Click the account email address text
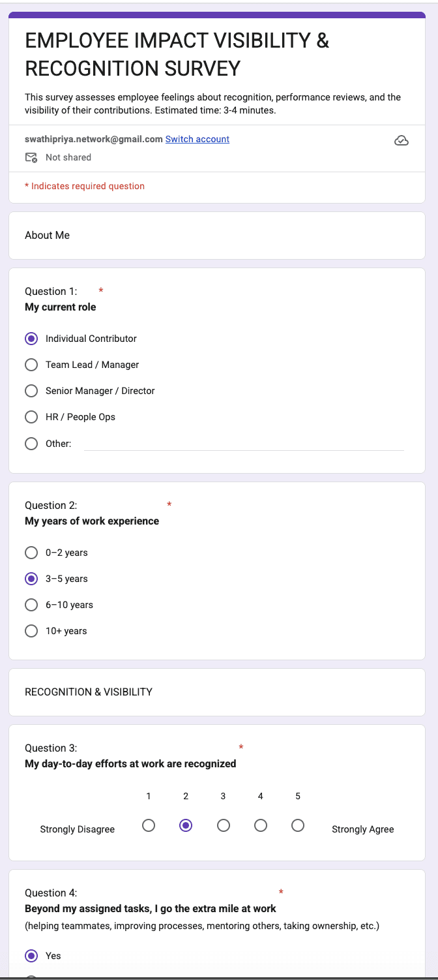This screenshot has height=980, width=438. (x=93, y=139)
